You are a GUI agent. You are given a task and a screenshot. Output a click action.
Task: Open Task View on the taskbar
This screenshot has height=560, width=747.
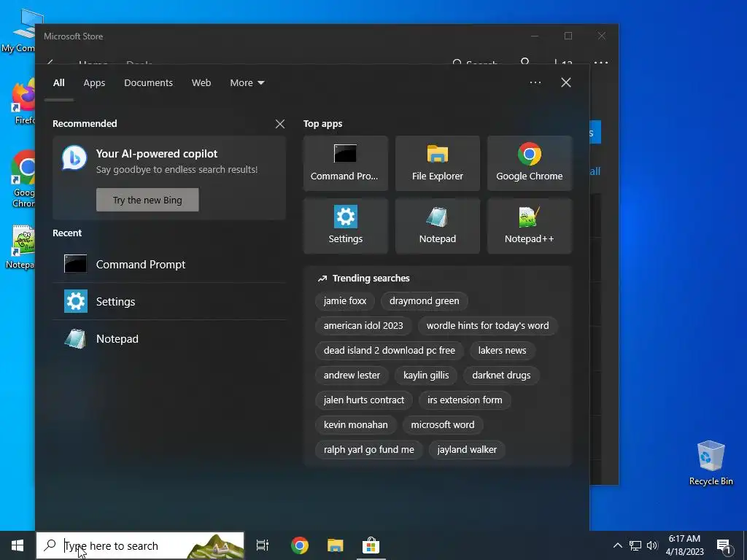(263, 545)
